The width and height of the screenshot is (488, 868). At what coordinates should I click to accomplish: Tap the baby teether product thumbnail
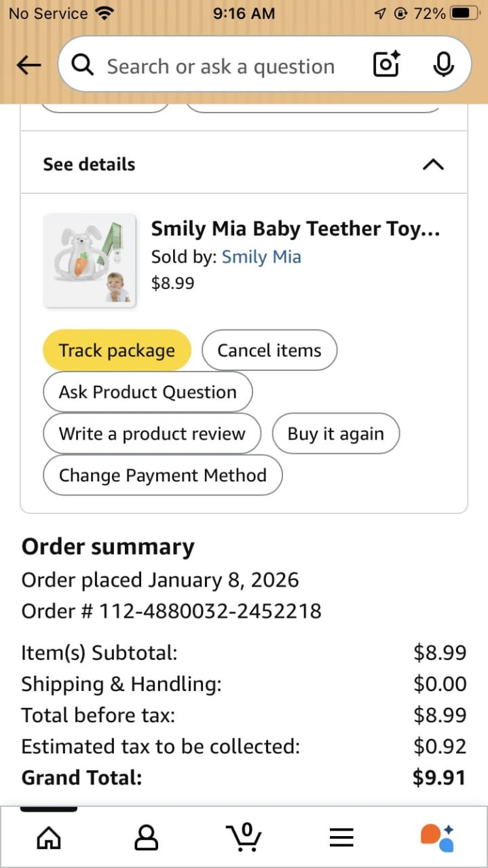90,261
